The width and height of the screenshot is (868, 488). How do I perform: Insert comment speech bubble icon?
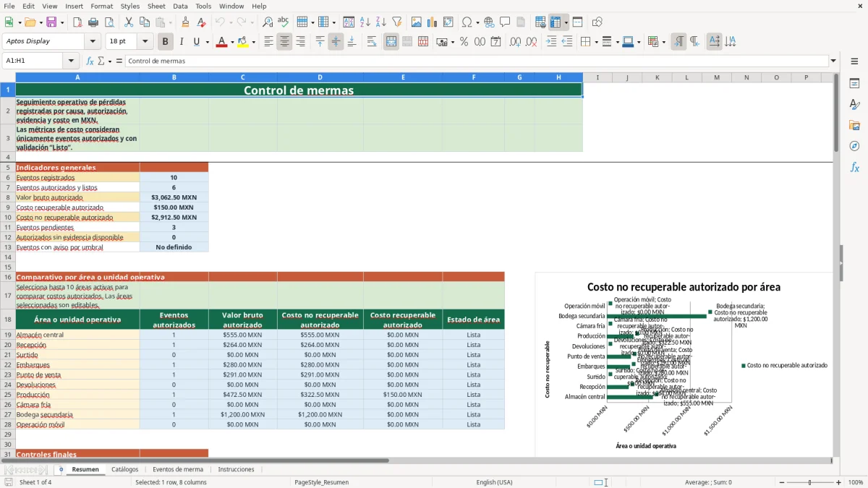click(505, 22)
